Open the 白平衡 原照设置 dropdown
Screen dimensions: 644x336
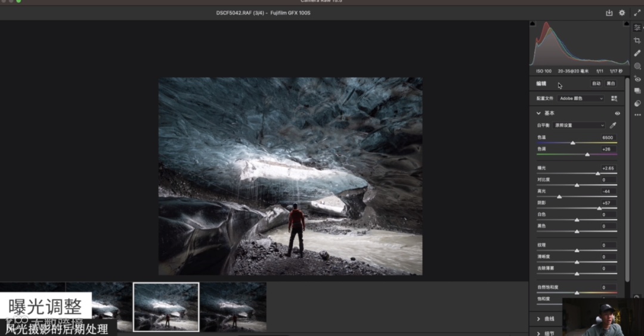pyautogui.click(x=579, y=125)
